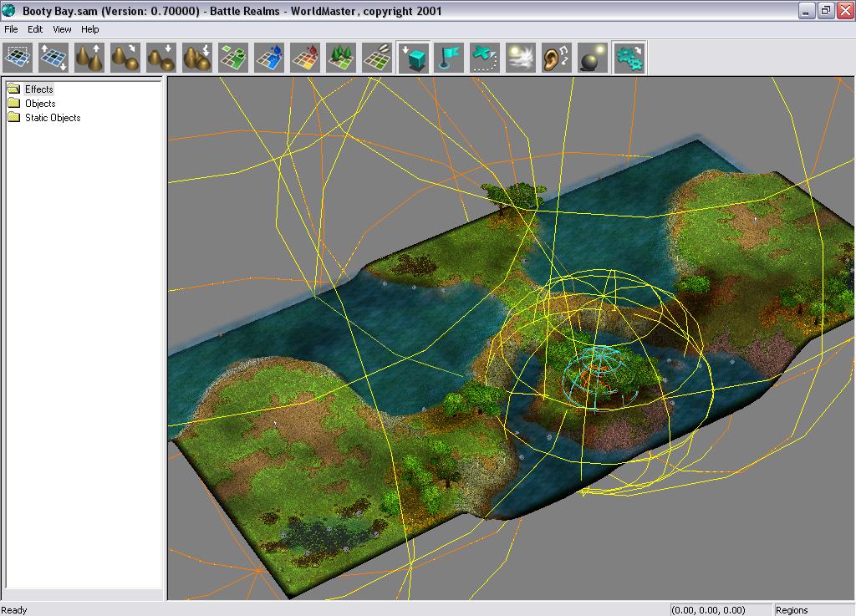This screenshot has height=616, width=856.
Task: Choose the raise hills tool with up arrow
Action: click(x=89, y=58)
